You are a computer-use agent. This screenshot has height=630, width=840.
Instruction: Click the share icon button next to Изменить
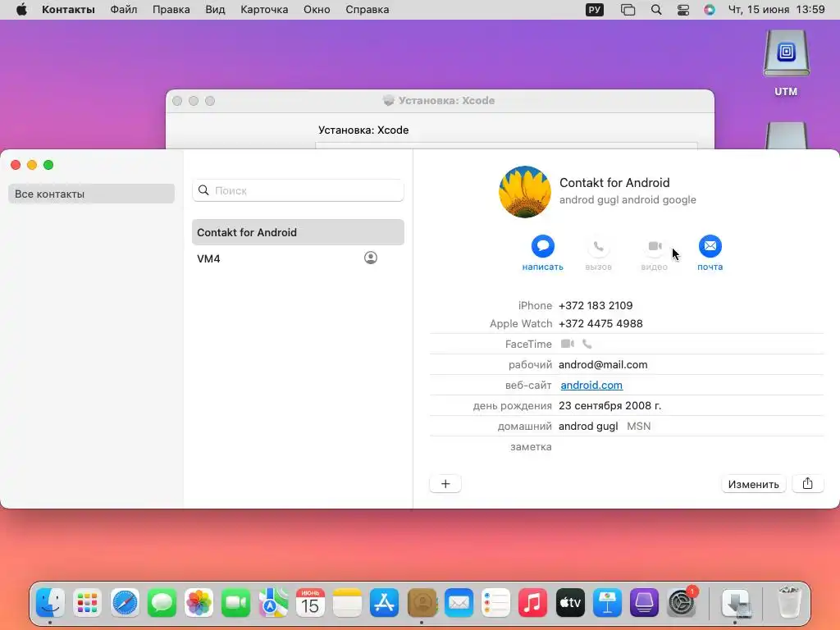point(807,484)
